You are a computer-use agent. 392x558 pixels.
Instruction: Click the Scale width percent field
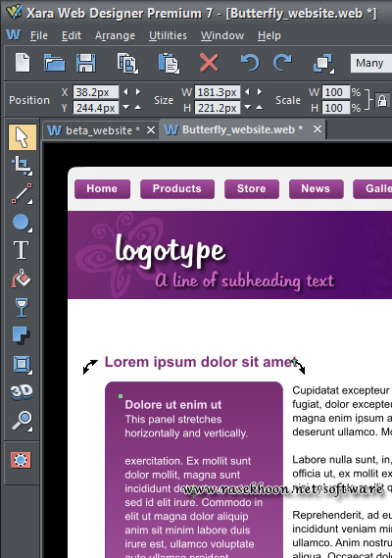(336, 92)
